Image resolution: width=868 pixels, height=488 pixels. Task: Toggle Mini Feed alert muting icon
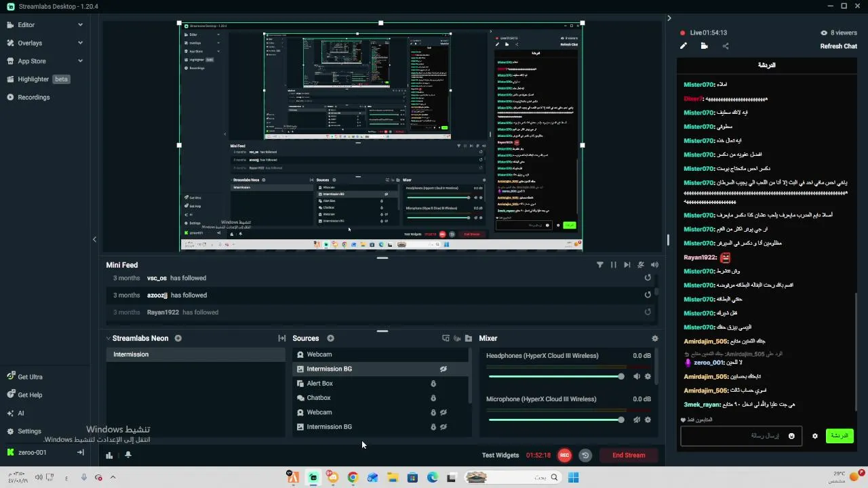click(641, 265)
